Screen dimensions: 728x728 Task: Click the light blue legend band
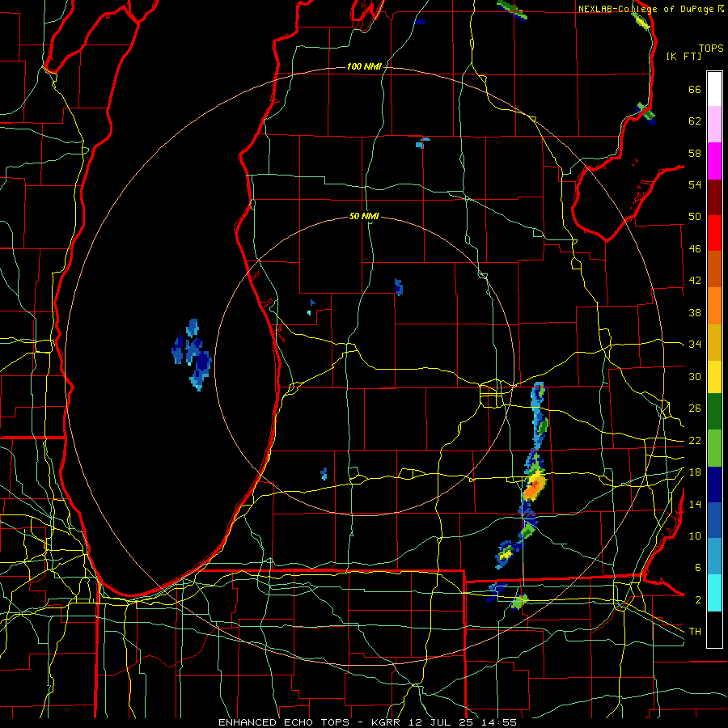pos(714,557)
